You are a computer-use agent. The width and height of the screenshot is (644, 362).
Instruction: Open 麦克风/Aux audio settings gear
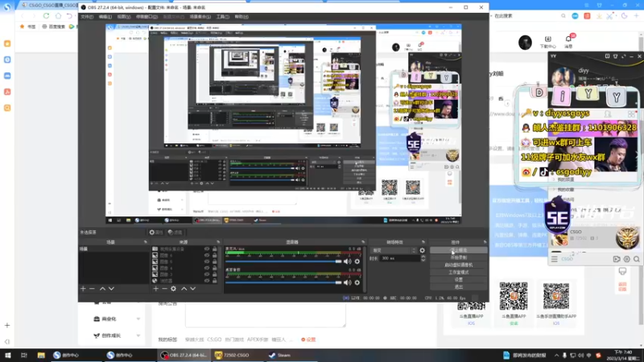click(x=357, y=261)
